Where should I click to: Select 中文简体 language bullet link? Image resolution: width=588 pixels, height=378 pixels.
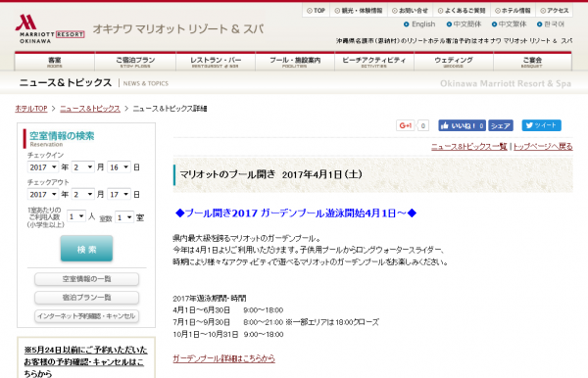coord(464,24)
